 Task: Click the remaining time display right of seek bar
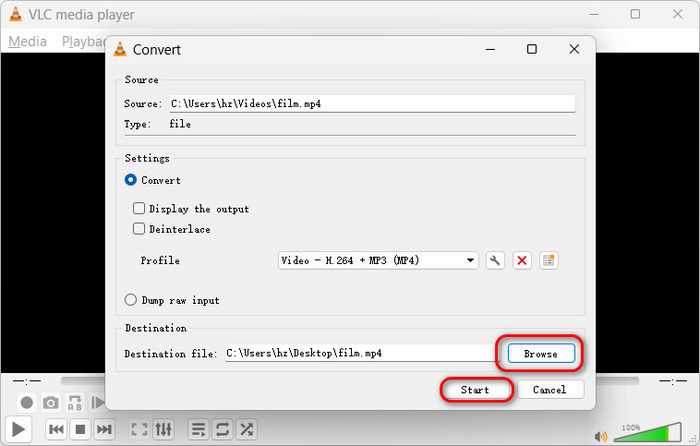[x=673, y=381]
